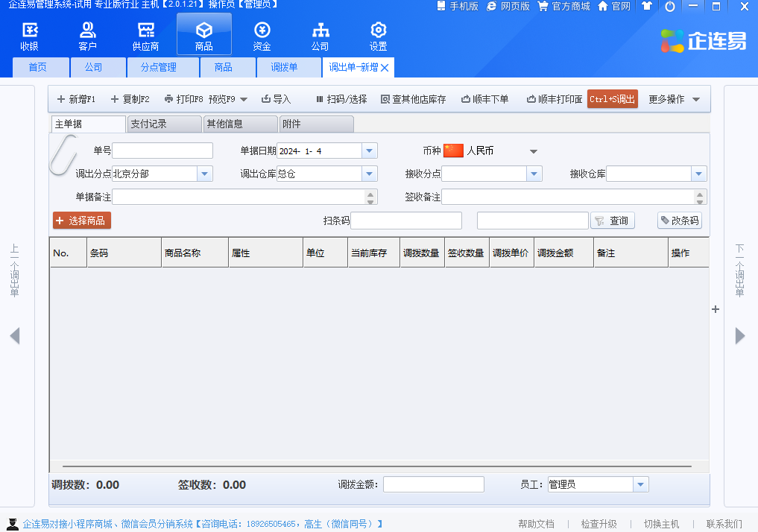The height and width of the screenshot is (532, 758).
Task: Open the 供应商 supplier module
Action: click(x=145, y=36)
